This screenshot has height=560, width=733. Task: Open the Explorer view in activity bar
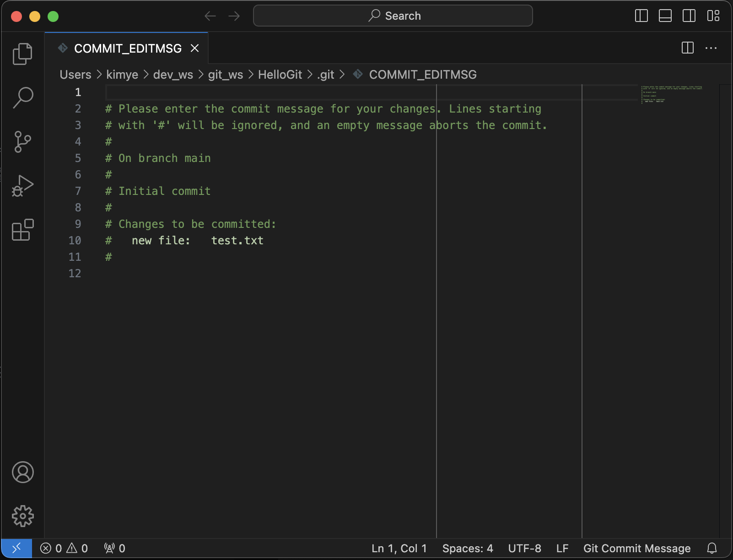click(x=22, y=54)
